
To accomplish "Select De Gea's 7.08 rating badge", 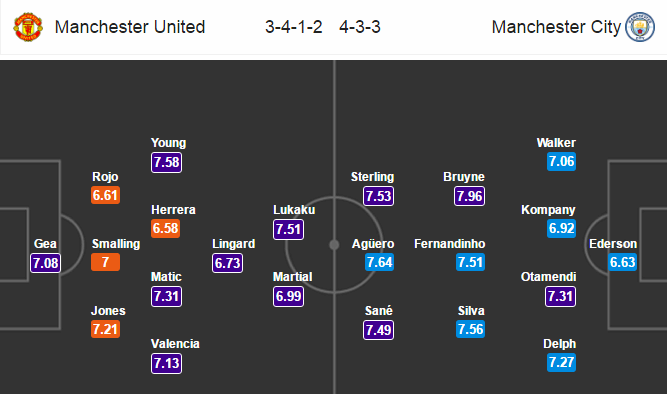I will (46, 263).
